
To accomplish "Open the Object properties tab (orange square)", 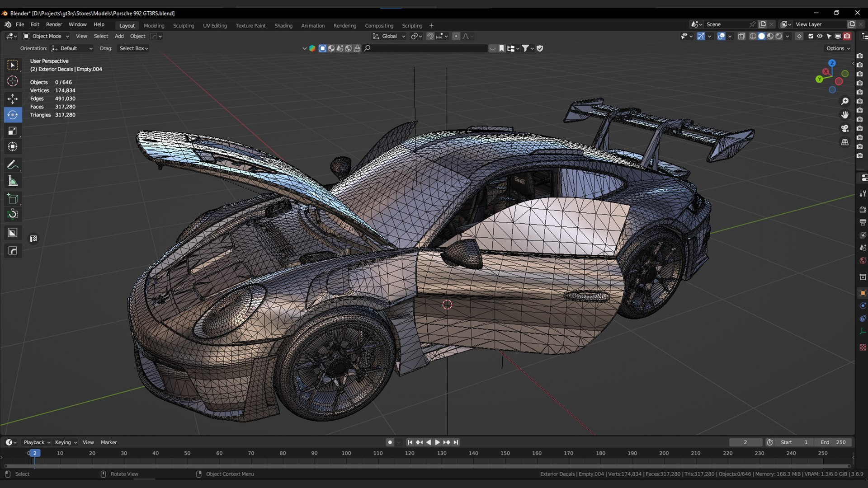I will (863, 293).
